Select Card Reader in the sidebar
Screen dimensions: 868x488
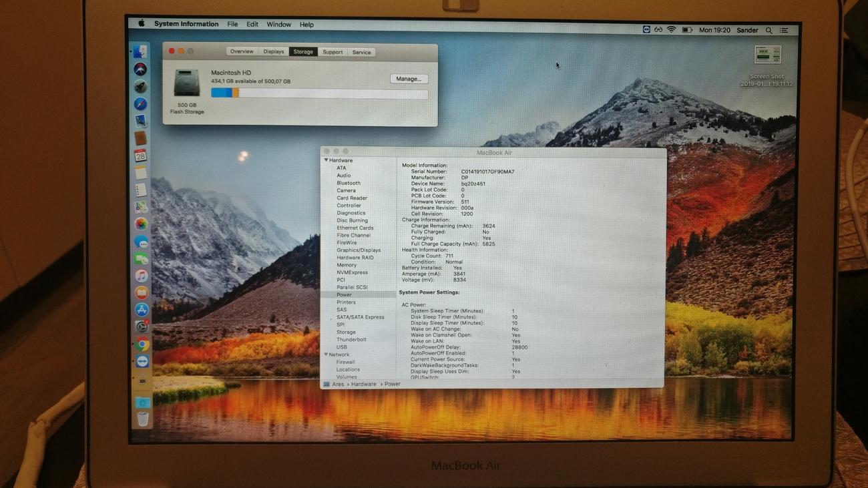pos(352,198)
